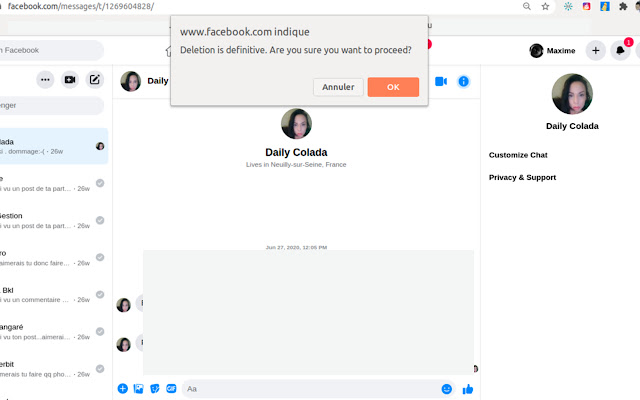Open the conversation with 'aimerais tu donc faire'
Image resolution: width=640 pixels, height=400 pixels.
coord(53,258)
